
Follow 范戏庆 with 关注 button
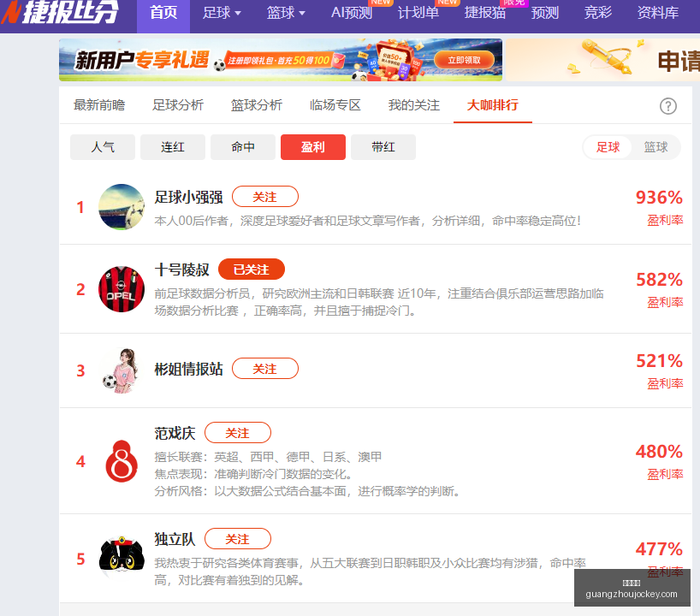(x=238, y=433)
